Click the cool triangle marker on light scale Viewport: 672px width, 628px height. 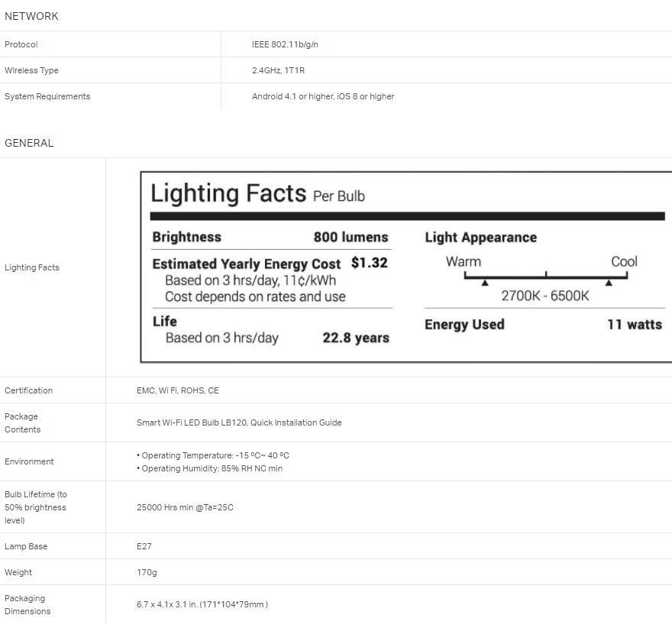(609, 283)
